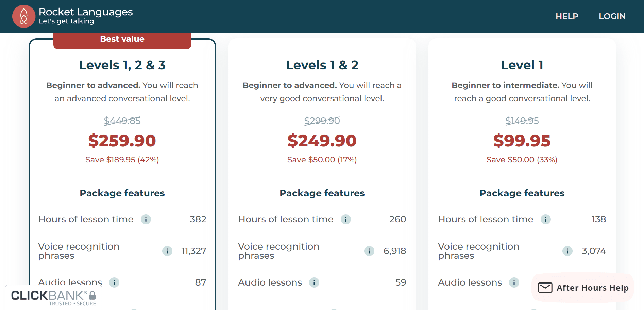Open info icon for Levels 1, 2 & 3 lesson hours
Screen dimensions: 644x310
[146, 219]
